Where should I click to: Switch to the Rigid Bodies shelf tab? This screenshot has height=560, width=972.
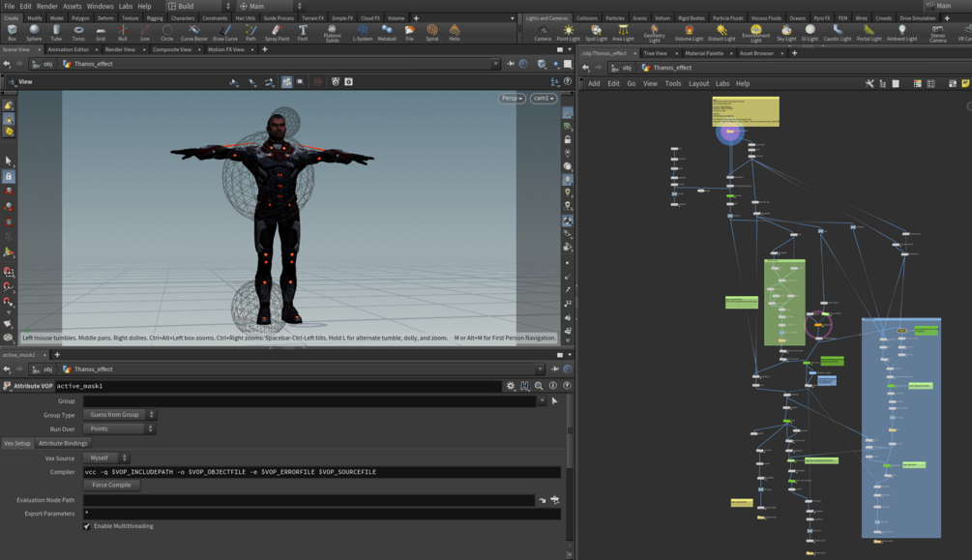pos(691,18)
